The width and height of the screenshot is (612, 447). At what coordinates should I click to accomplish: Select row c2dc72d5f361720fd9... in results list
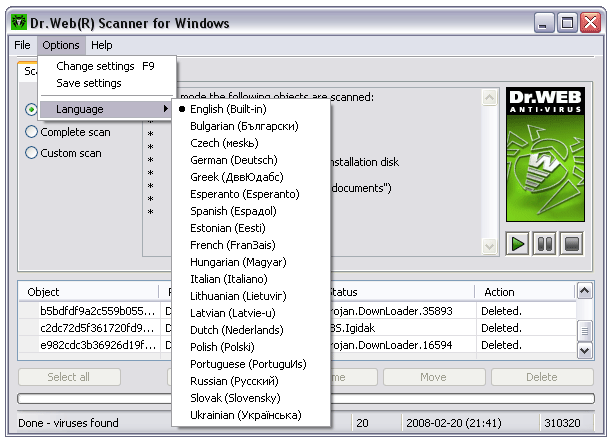pos(98,328)
